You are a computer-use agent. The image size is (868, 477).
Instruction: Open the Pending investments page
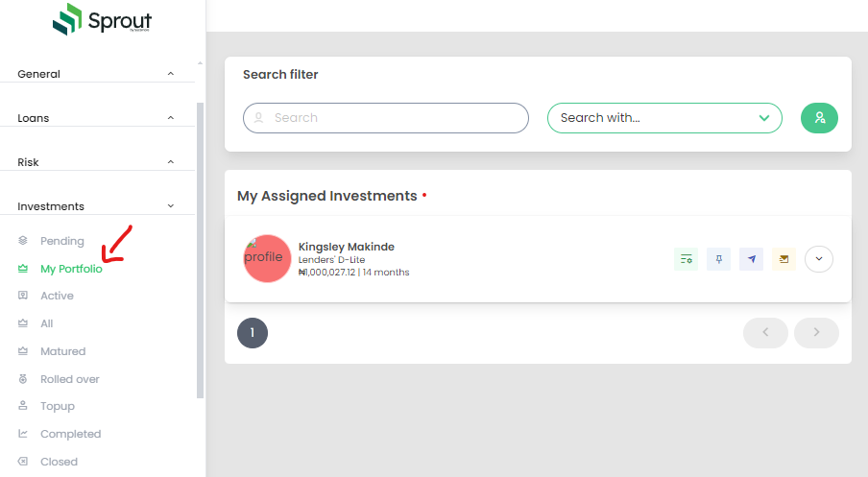(62, 241)
